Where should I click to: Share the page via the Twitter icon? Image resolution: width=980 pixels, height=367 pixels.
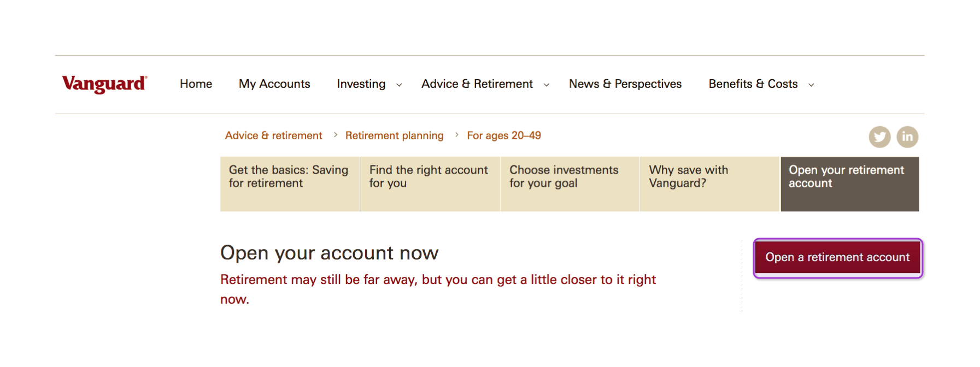[x=879, y=137]
